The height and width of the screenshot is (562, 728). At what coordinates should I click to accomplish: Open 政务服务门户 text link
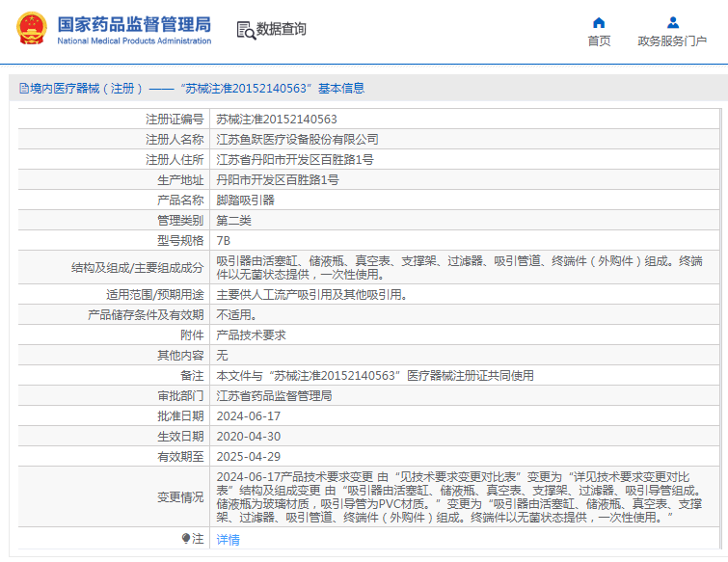pos(672,41)
